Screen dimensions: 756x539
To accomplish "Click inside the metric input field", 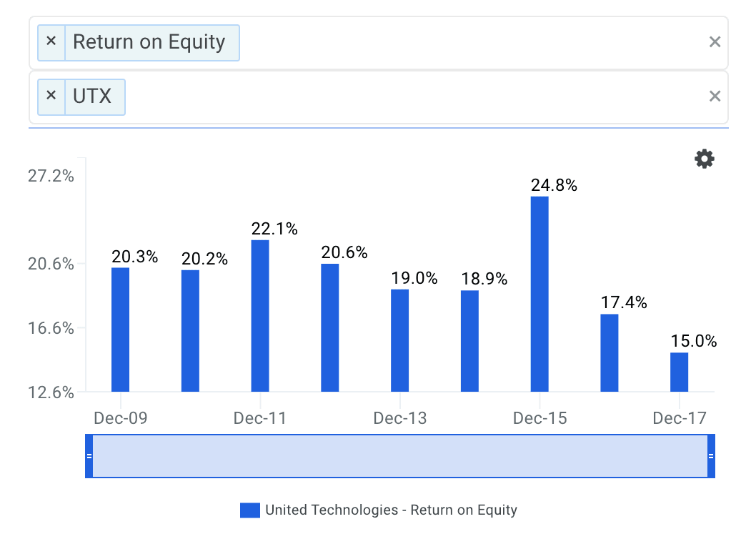I will click(472, 42).
